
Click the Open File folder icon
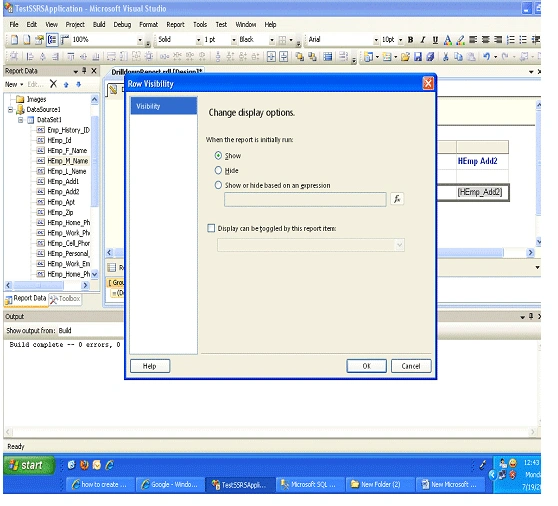pyautogui.click(x=405, y=57)
